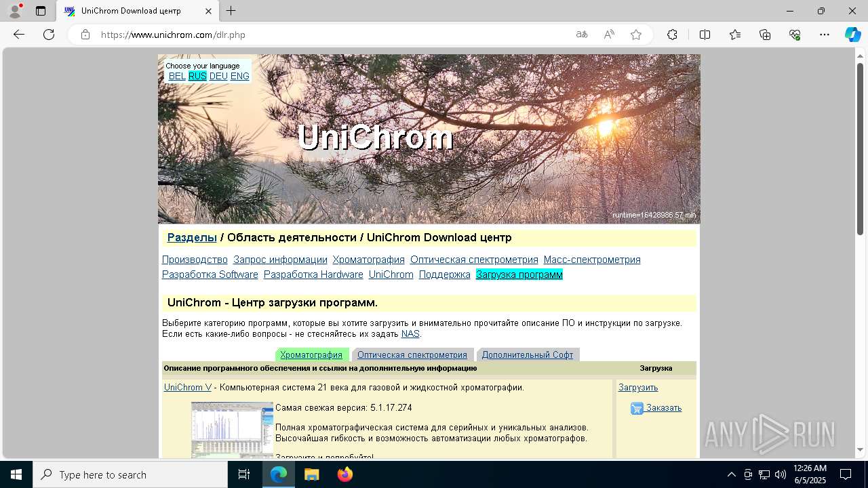Switch language to BEL
Image resolution: width=868 pixels, height=488 pixels.
[177, 76]
